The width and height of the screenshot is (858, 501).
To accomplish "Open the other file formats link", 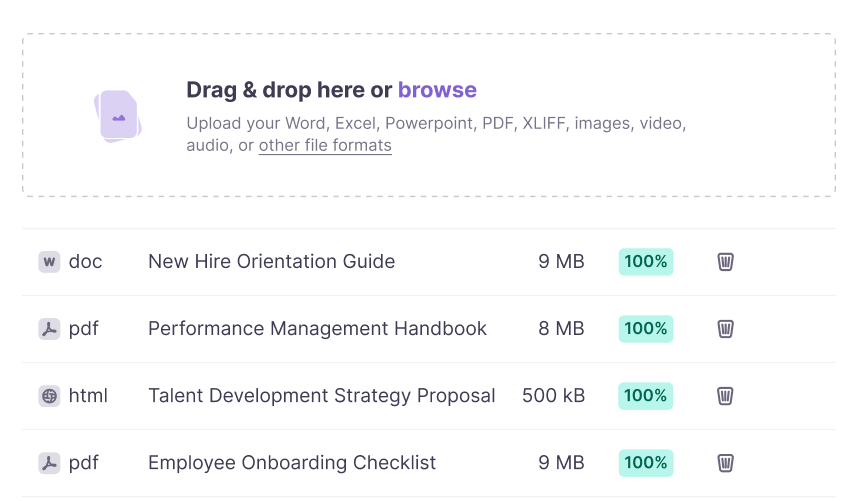I will tap(325, 146).
